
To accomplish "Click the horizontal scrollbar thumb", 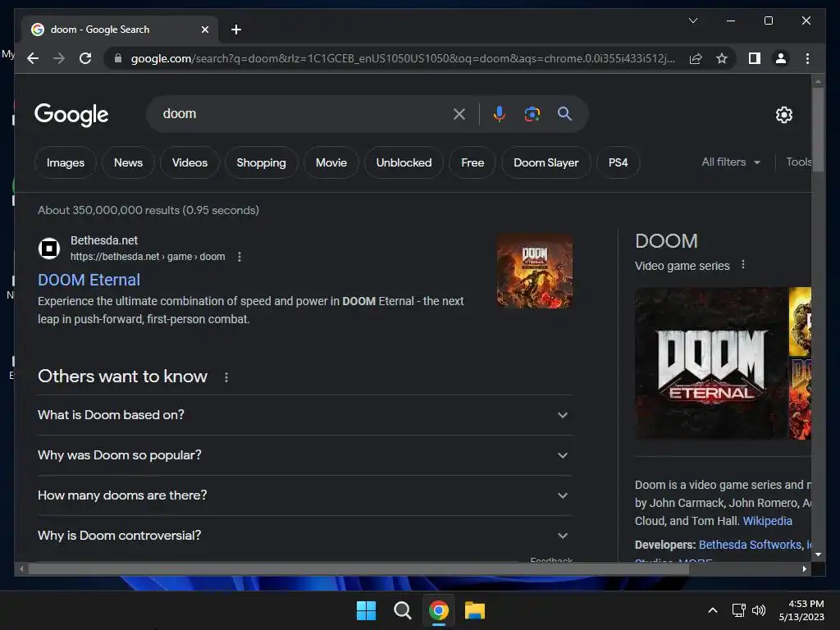I will pyautogui.click(x=358, y=569).
